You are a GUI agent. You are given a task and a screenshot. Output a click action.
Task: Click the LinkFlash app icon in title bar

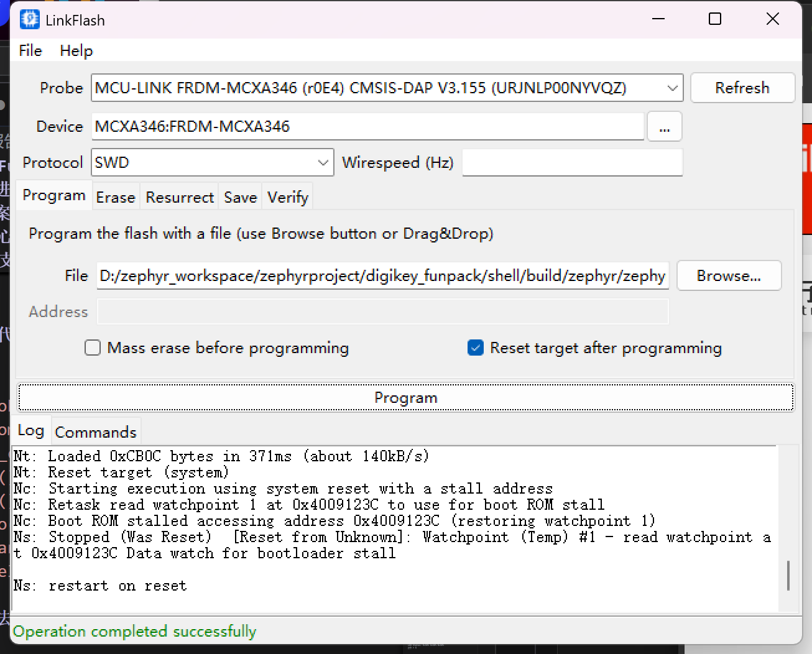[x=29, y=20]
